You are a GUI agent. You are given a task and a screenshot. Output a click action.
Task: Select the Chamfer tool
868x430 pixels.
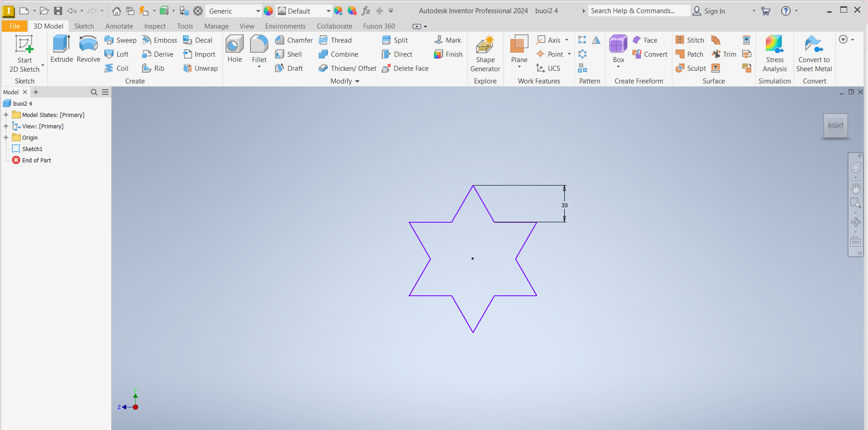pyautogui.click(x=294, y=40)
